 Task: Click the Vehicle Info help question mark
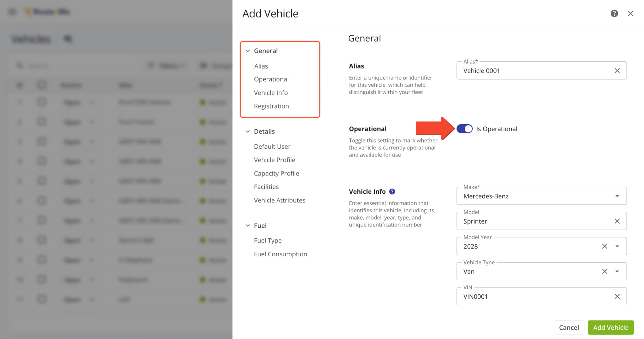tap(392, 191)
